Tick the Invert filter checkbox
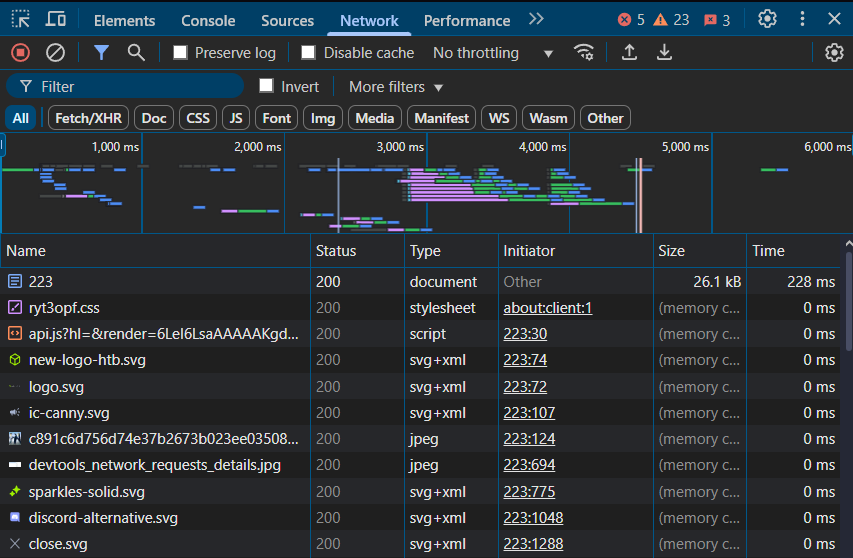 (x=266, y=86)
